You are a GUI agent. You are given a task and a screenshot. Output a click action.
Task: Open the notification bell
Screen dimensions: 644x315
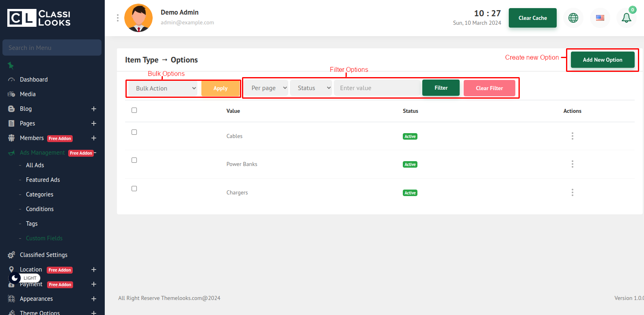click(x=626, y=18)
